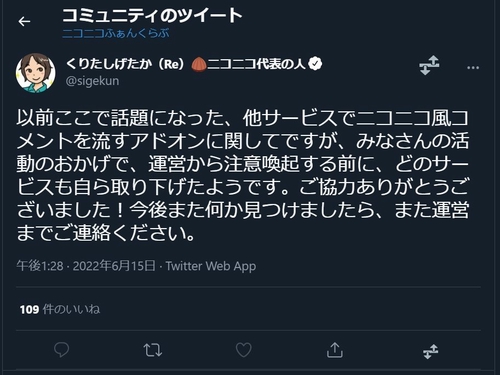
Task: Reply using the speech bubble icon
Action: (61, 350)
